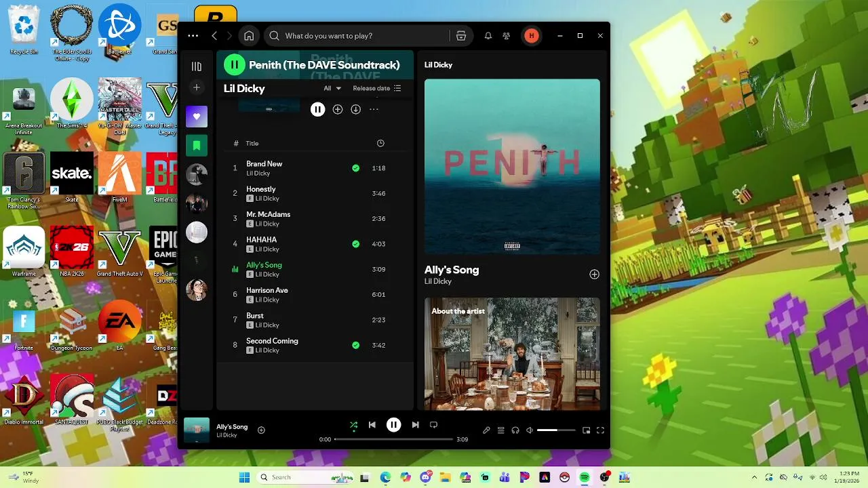Sort tracks by duration clock icon
868x488 pixels.
tap(380, 143)
